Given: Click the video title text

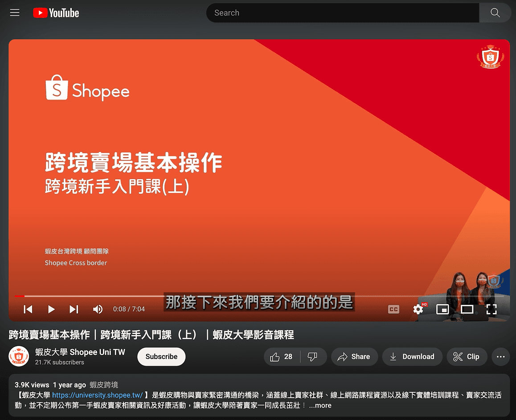Looking at the screenshot, I should click(152, 335).
